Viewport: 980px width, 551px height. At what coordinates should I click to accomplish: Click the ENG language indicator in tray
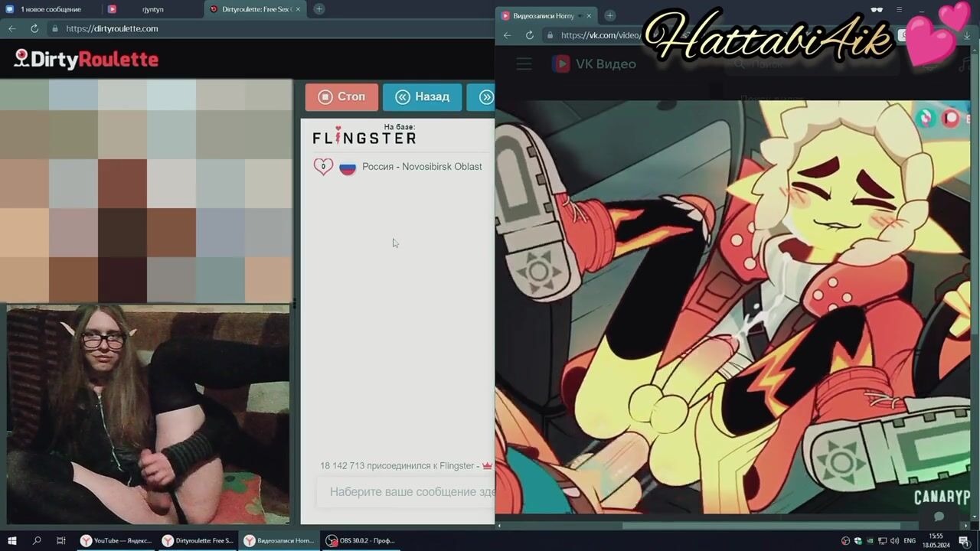[x=910, y=540]
